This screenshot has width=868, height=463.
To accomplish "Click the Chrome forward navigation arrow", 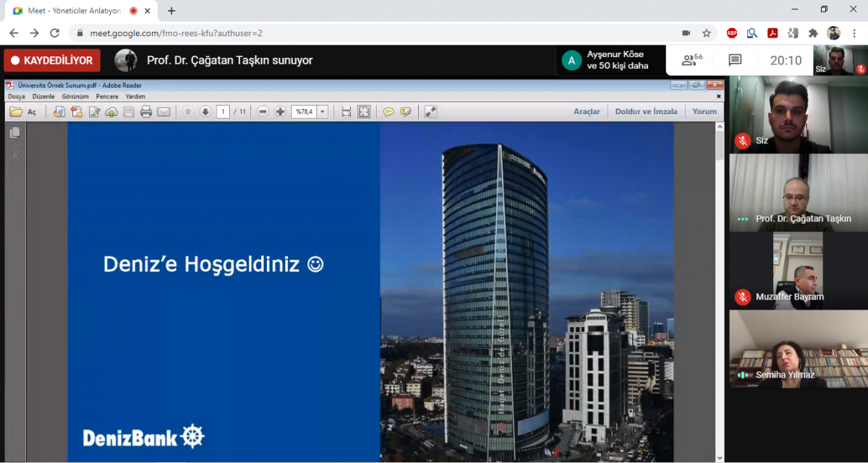I will coord(34,33).
